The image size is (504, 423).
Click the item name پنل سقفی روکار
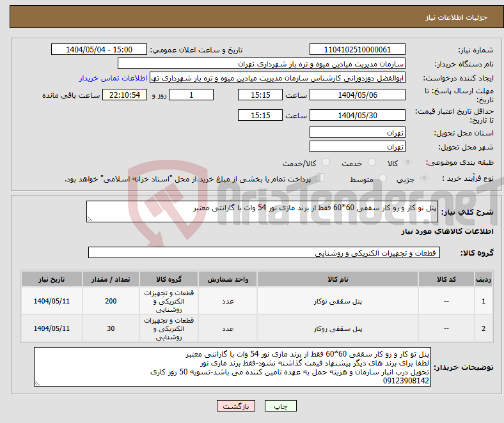[x=338, y=328]
